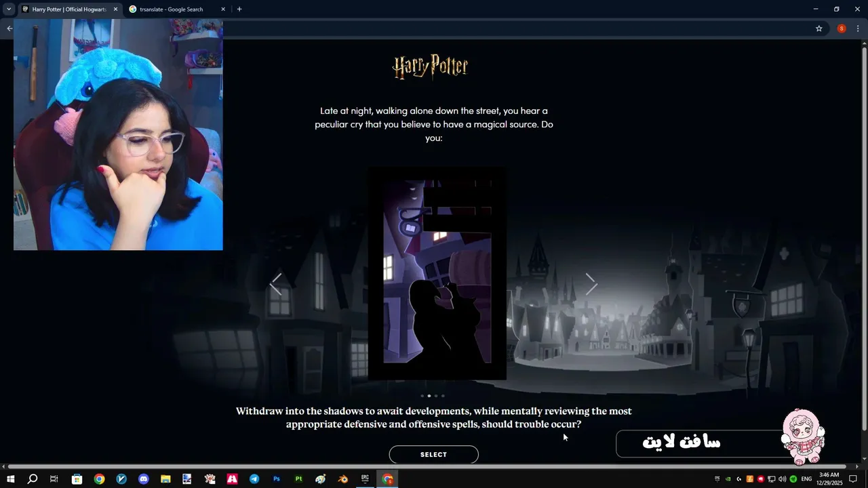Open the Chrome icon next to Microsoft Store
Viewport: 868px width, 488px height.
click(99, 479)
